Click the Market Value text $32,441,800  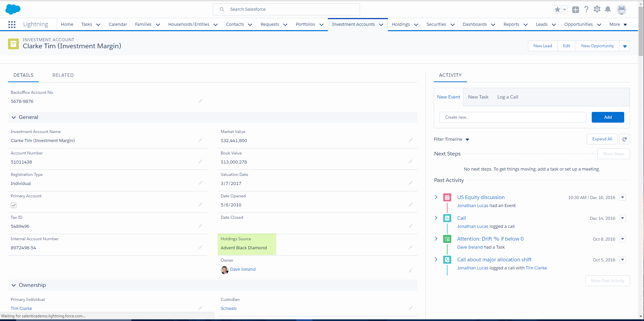[x=234, y=141]
